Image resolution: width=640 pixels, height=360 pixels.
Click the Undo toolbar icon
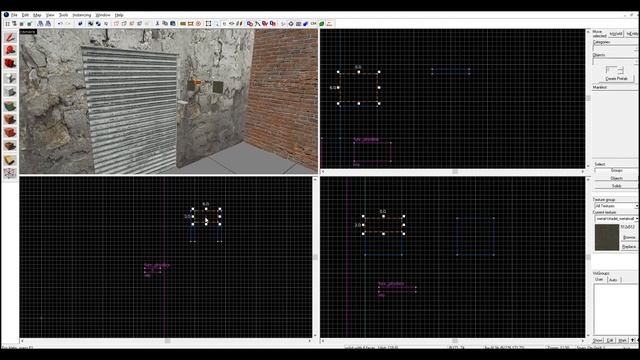[x=60, y=24]
